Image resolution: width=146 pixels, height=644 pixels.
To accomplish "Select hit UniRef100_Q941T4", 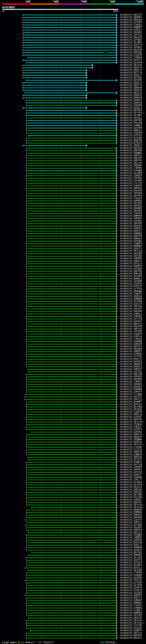I will tap(131, 67).
